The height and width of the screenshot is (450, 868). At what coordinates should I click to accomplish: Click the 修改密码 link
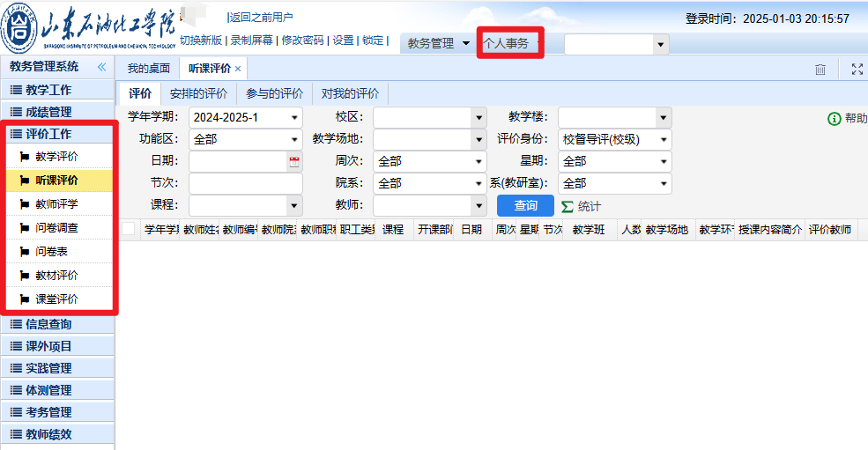[301, 41]
